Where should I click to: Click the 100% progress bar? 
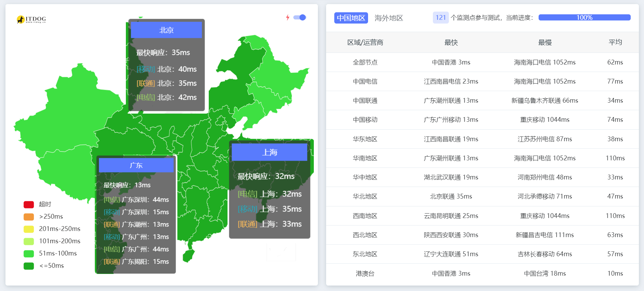click(584, 18)
